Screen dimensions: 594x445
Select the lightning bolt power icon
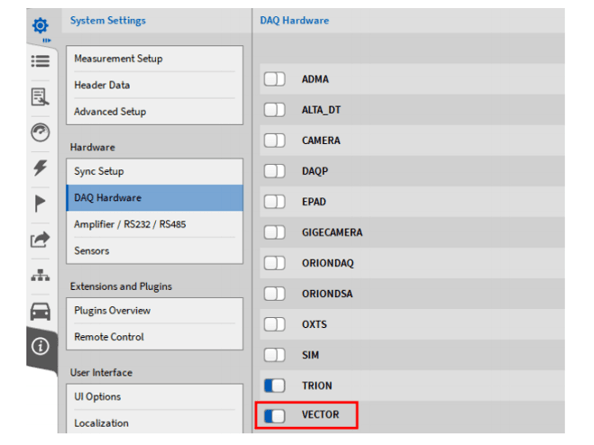pos(40,168)
